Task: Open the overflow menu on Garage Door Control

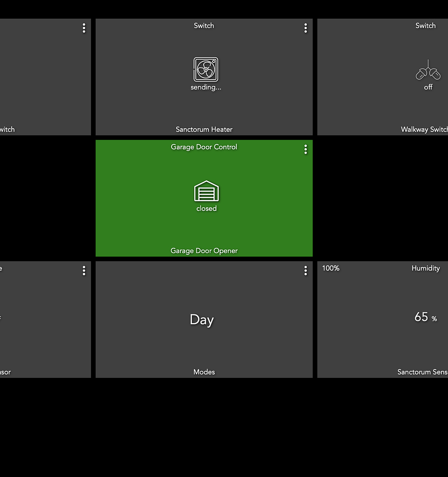Action: pyautogui.click(x=305, y=149)
